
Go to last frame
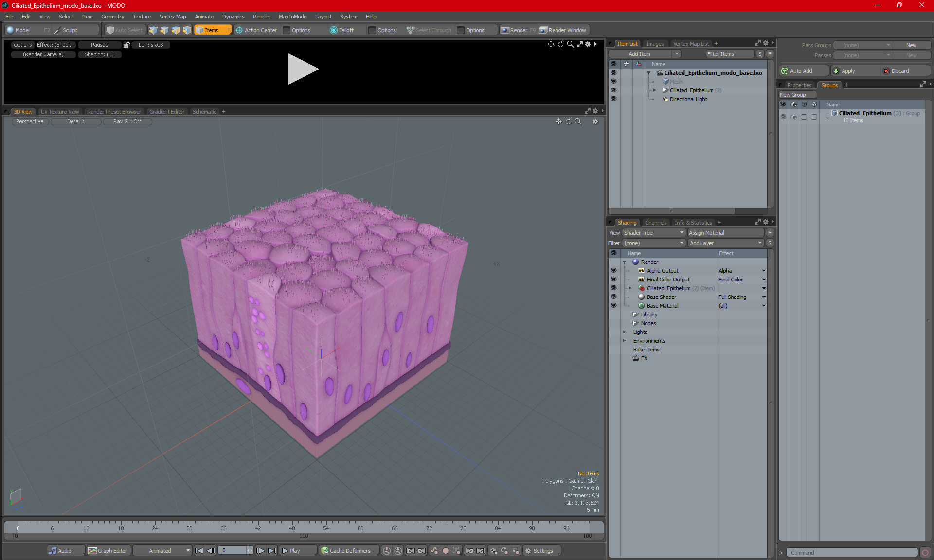[272, 551]
